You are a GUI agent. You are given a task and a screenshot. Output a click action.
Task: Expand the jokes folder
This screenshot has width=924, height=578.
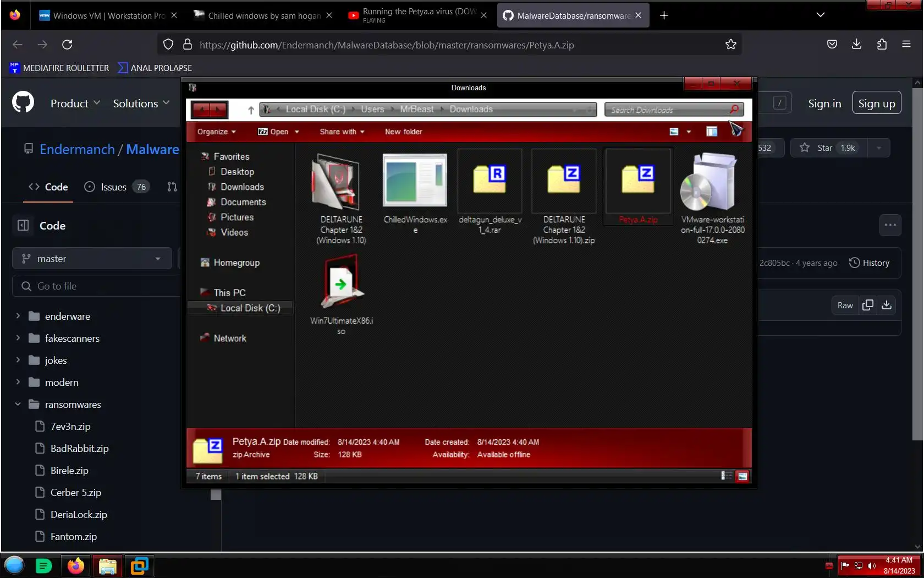pos(18,360)
